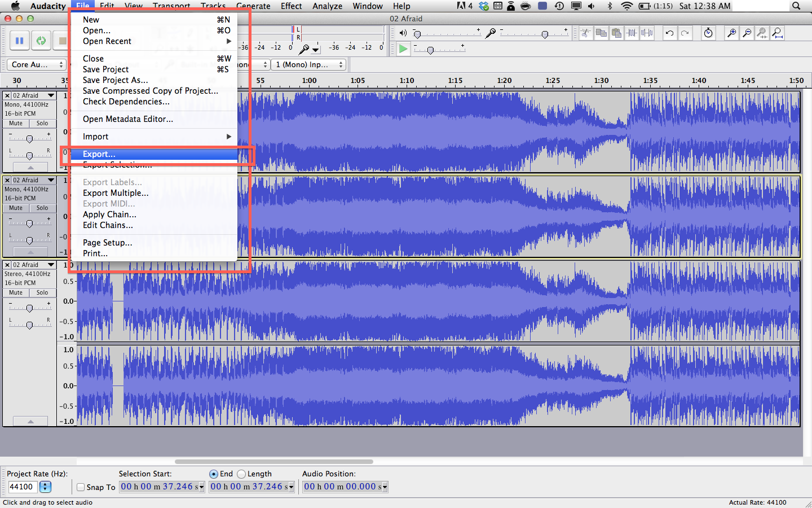
Task: Click the Audio Position time field
Action: click(x=346, y=487)
